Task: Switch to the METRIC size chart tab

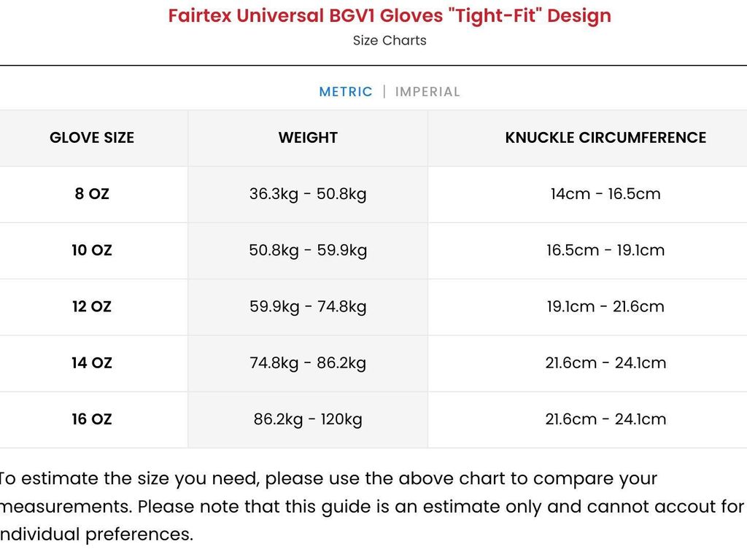Action: coord(346,92)
